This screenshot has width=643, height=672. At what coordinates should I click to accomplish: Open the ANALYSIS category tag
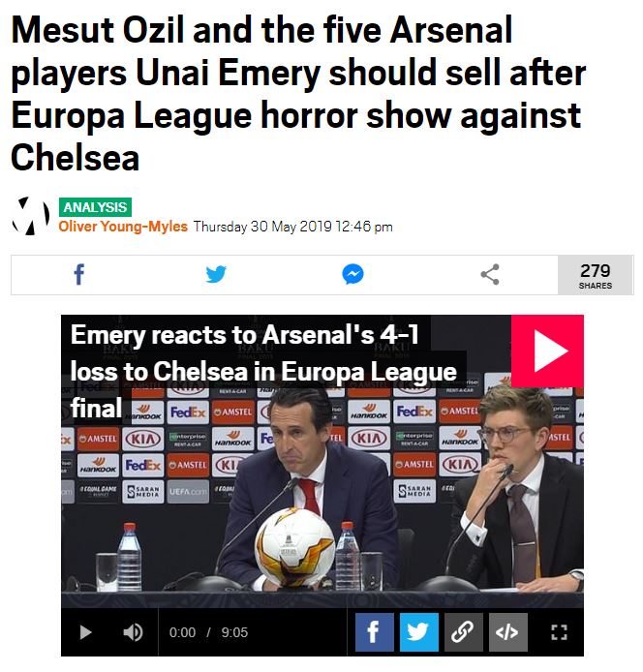pos(94,207)
